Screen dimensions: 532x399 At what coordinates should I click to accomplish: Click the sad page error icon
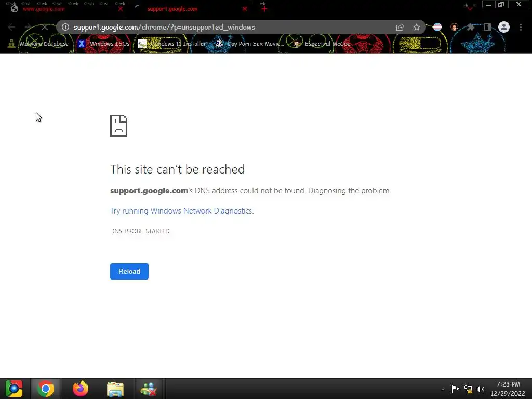(x=119, y=126)
